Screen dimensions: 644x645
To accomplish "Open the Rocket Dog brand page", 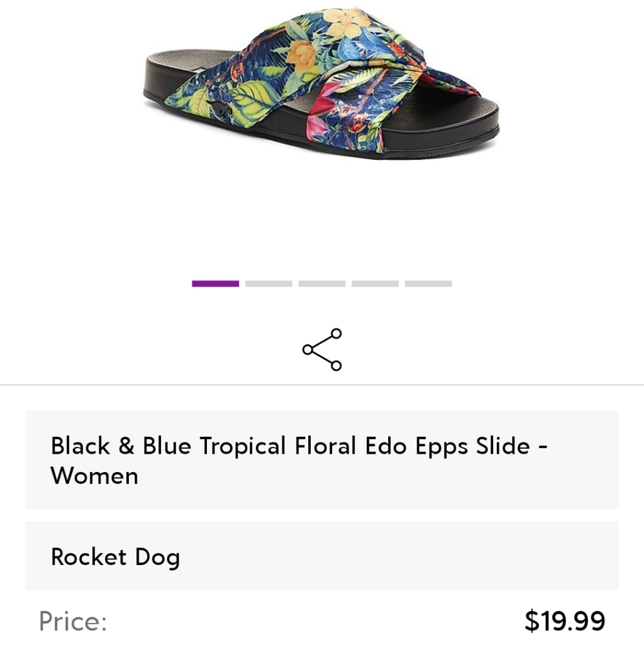I will (x=115, y=556).
